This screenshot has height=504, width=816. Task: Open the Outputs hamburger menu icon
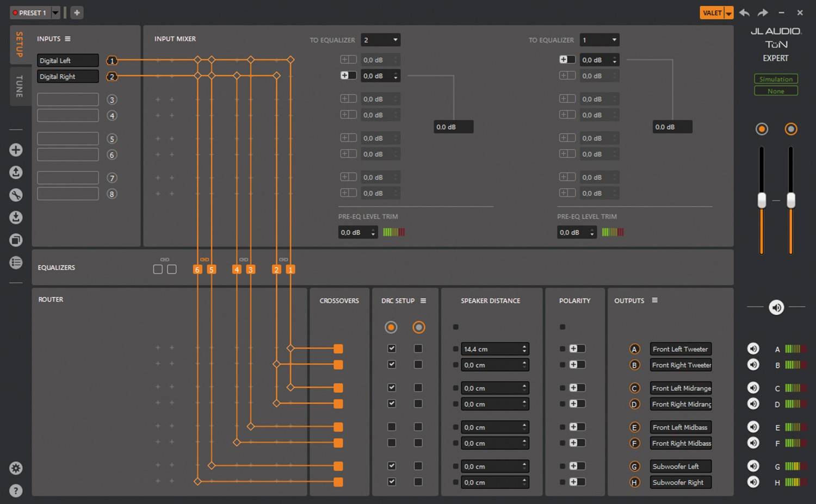654,300
